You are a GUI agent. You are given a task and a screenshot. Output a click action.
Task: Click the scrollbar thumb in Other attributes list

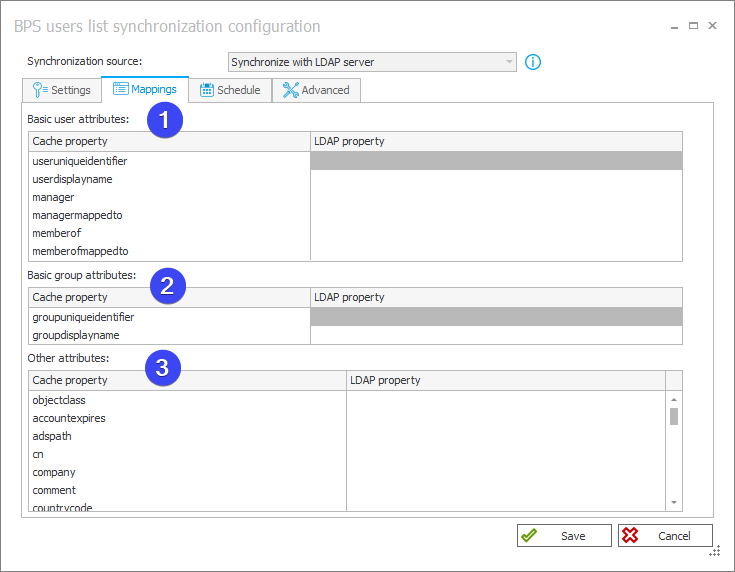coord(674,416)
